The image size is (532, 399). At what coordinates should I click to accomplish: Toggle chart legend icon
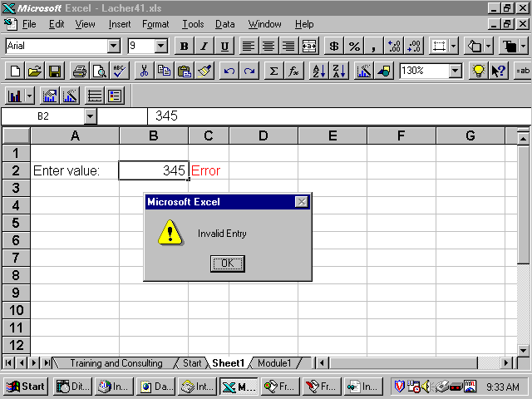pyautogui.click(x=115, y=96)
